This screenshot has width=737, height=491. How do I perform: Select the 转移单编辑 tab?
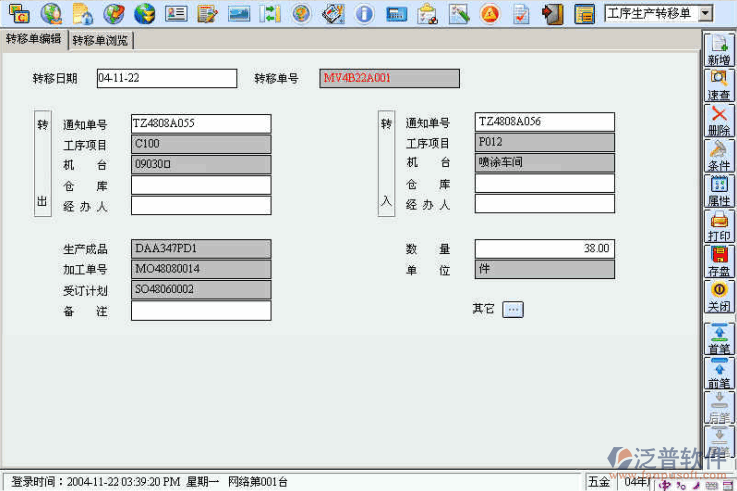[x=33, y=40]
